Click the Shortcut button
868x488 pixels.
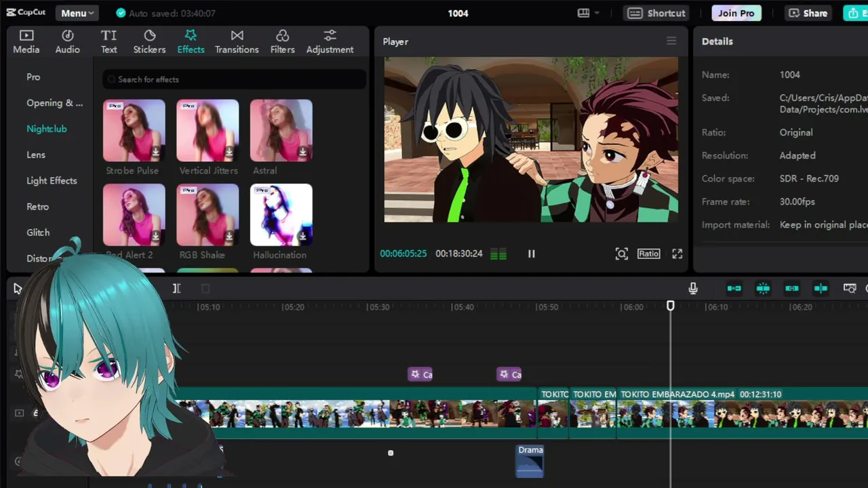coord(656,13)
